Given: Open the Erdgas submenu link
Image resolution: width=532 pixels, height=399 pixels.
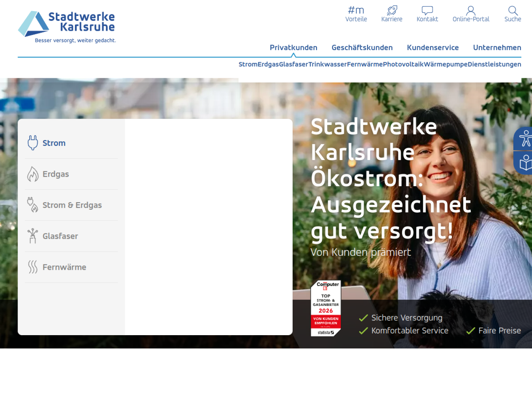Looking at the screenshot, I should (x=268, y=64).
